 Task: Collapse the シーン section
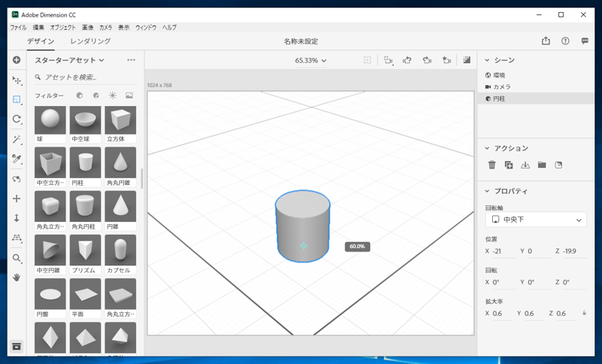(487, 60)
